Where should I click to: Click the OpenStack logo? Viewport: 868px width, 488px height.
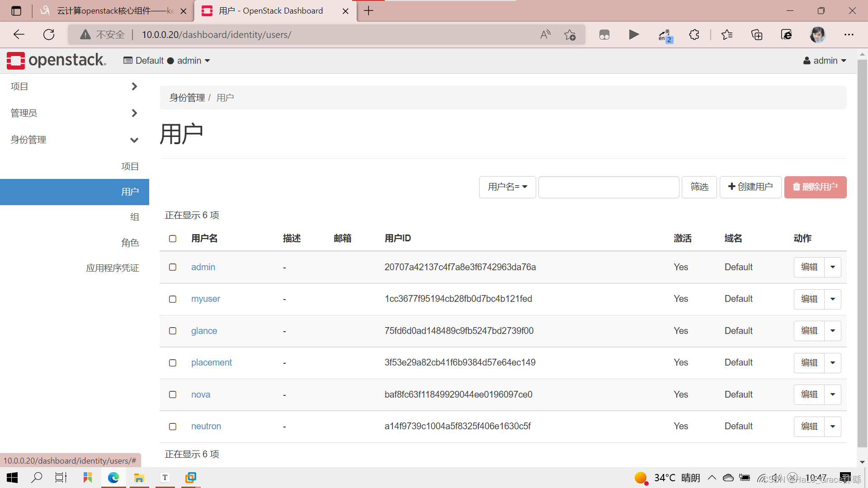pos(16,60)
